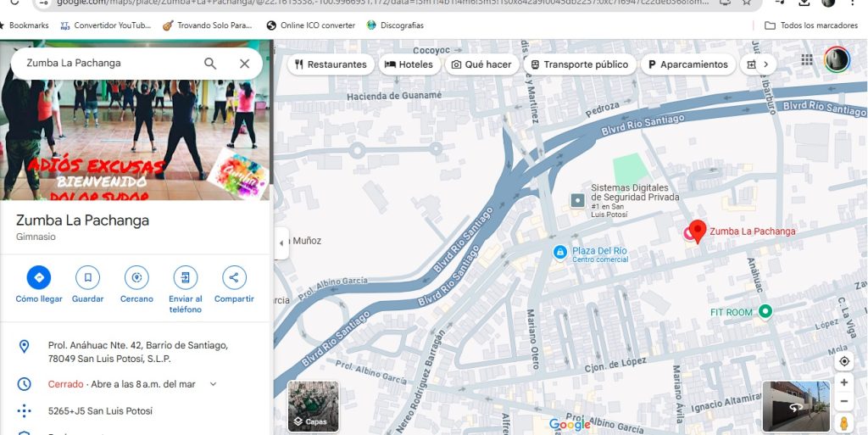Expand opening hours dropdown arrow
The image size is (868, 435).
(213, 384)
